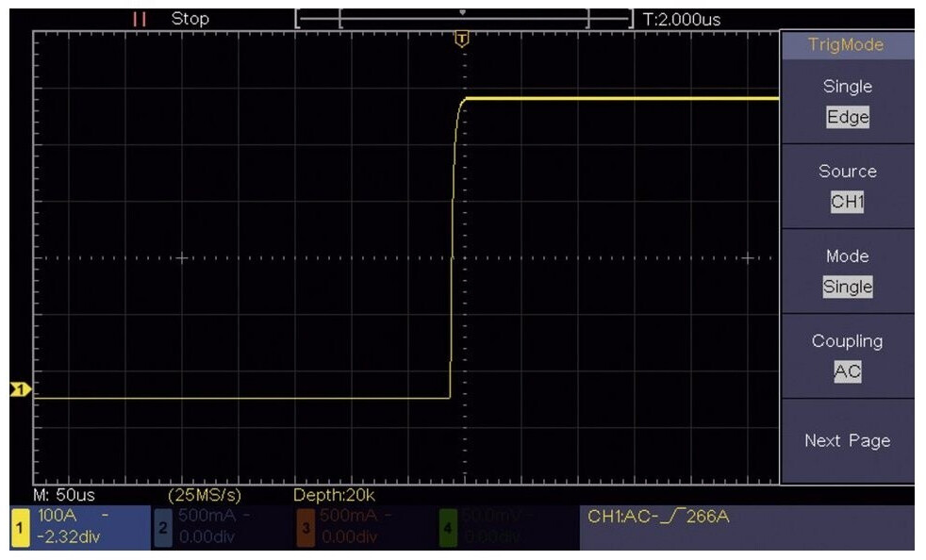Click the red pause icon beside Stop
Viewport: 926px width, 560px height.
tap(141, 19)
